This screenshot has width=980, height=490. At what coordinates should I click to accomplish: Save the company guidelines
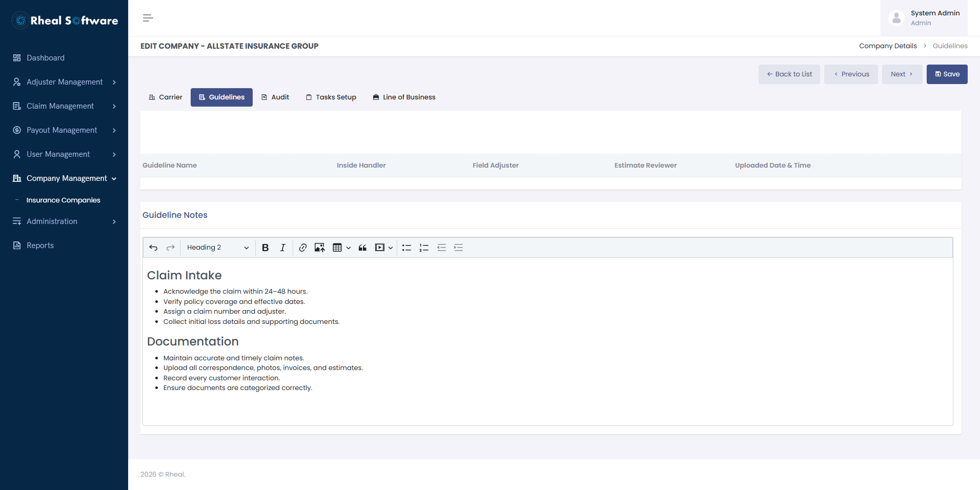pyautogui.click(x=947, y=74)
